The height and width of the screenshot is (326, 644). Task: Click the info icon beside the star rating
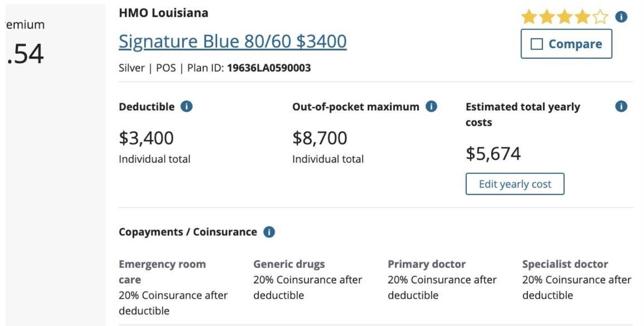click(x=621, y=18)
